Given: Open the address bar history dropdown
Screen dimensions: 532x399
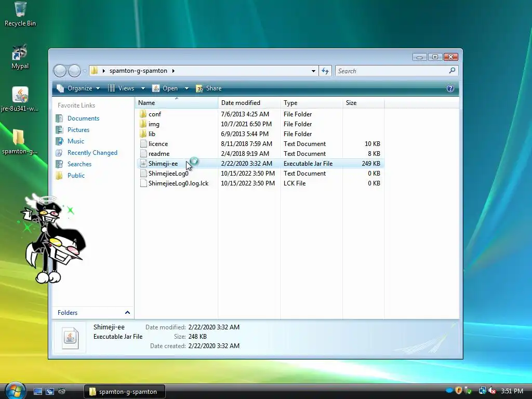Looking at the screenshot, I should pyautogui.click(x=313, y=71).
